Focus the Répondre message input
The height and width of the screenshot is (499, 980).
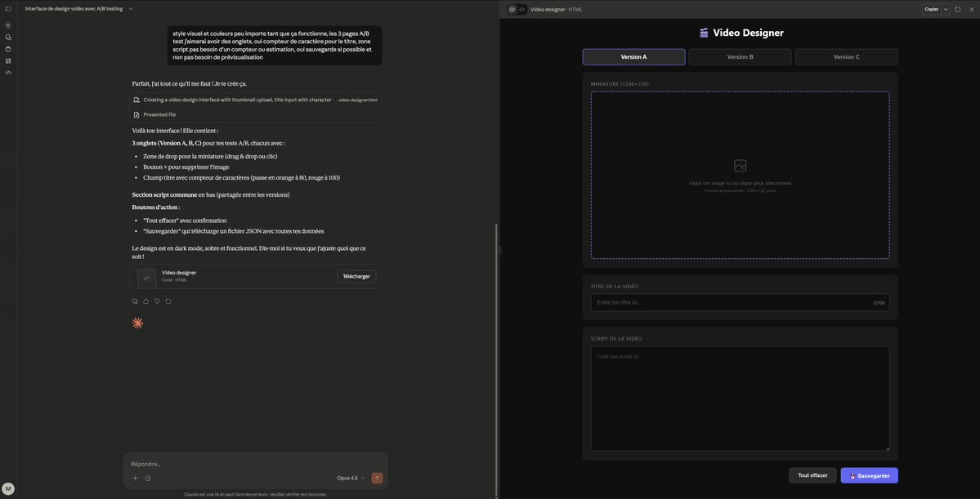click(256, 464)
